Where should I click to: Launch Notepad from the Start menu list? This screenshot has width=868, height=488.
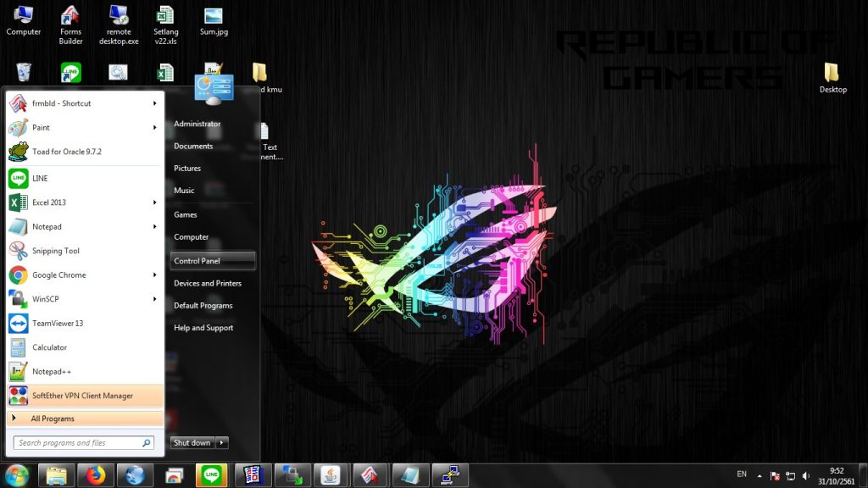[x=86, y=227]
